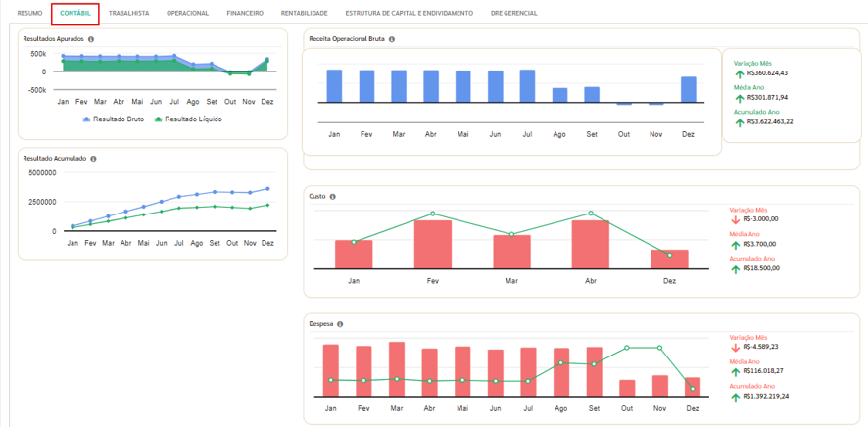868x427 pixels.
Task: Toggle Resultado Bruto legend series
Action: click(x=114, y=119)
